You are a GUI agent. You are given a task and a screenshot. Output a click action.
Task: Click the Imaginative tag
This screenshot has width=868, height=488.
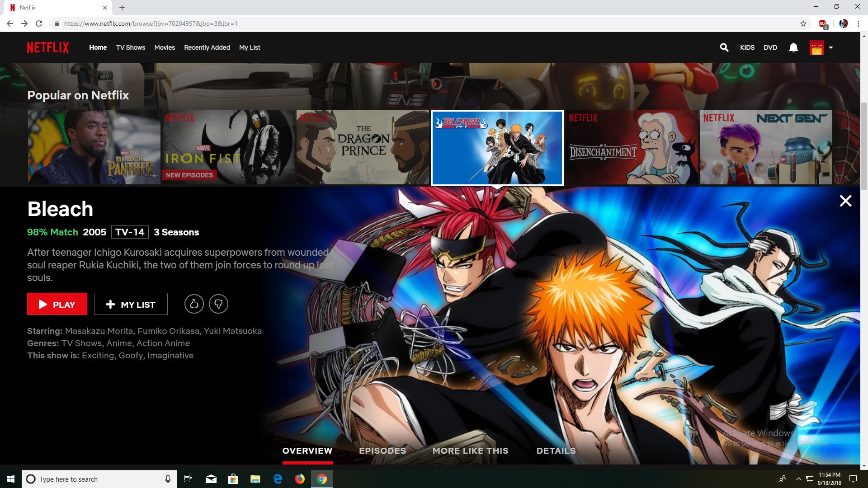coord(170,356)
